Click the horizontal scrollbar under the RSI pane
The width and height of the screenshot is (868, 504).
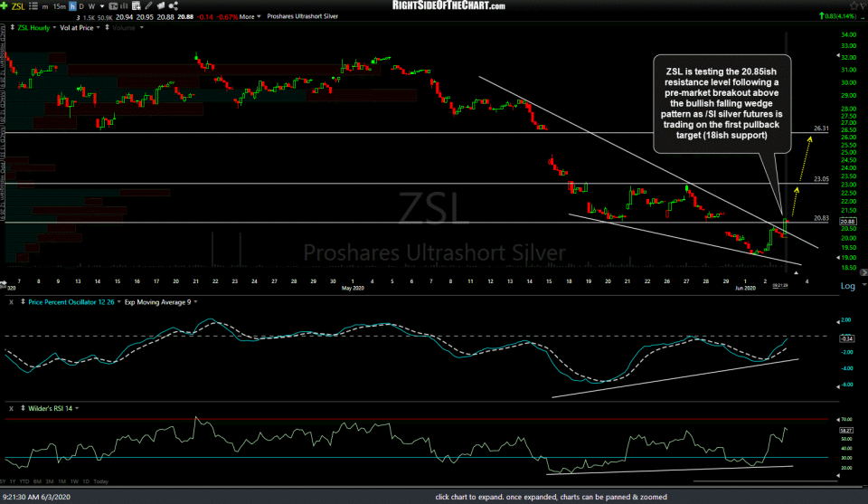click(x=765, y=481)
